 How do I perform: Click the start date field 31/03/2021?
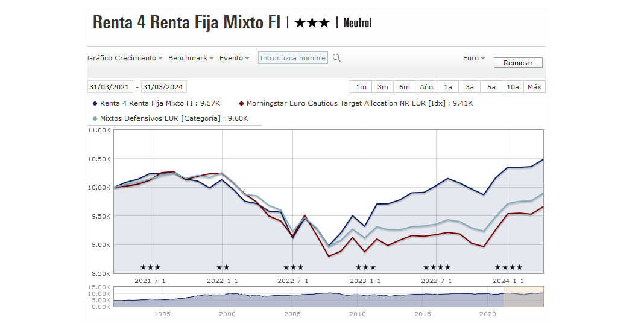(110, 87)
